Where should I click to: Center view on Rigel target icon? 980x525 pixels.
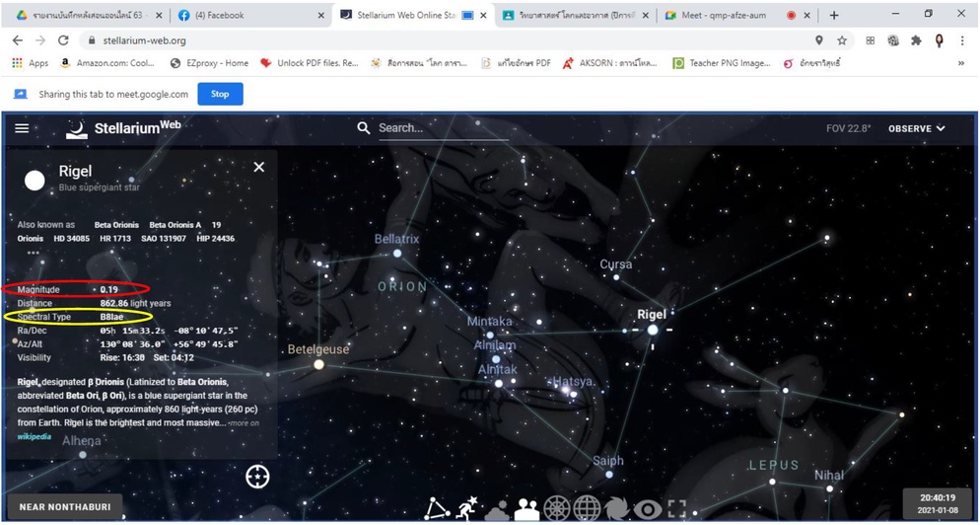[257, 477]
